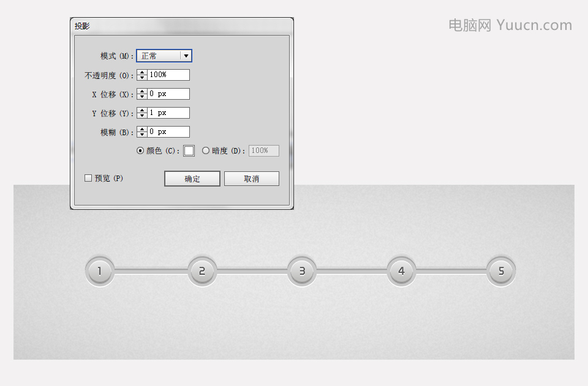Click the 模糊 blur value field

click(168, 132)
